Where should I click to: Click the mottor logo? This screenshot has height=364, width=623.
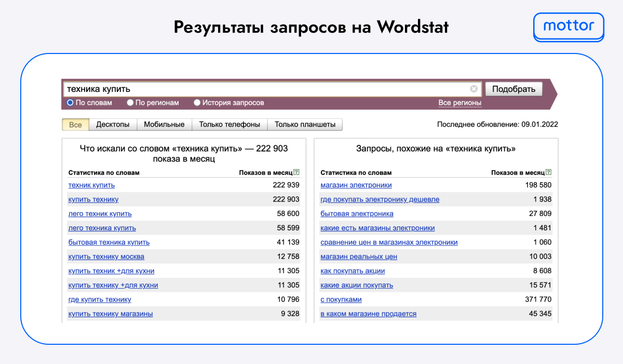(569, 26)
